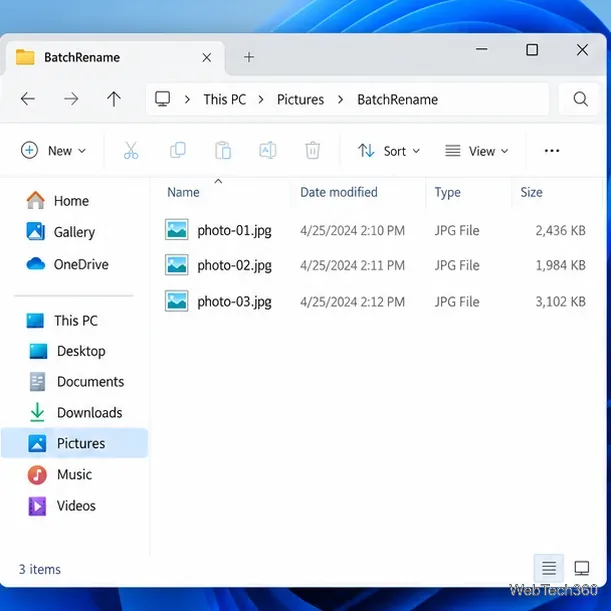Select file name photo-02.jpg
This screenshot has width=611, height=611.
tap(234, 265)
